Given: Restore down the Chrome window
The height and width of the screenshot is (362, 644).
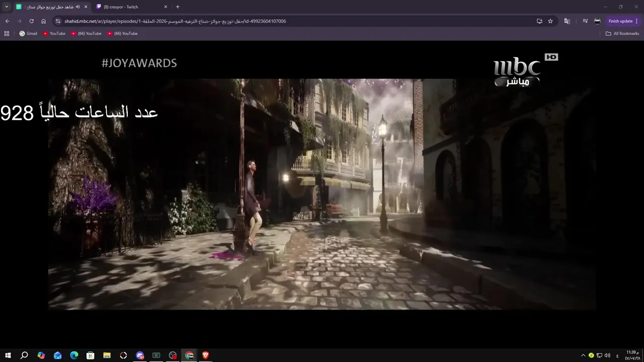Looking at the screenshot, I should click(621, 7).
